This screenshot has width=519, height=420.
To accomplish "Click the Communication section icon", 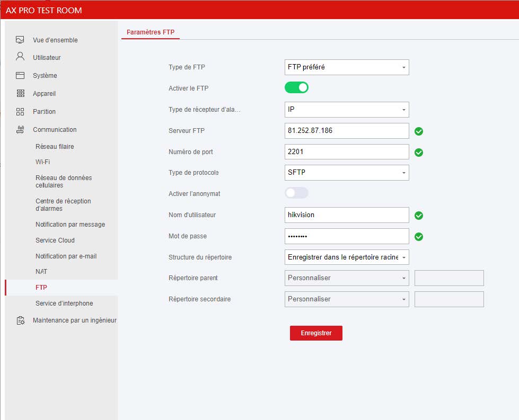I will coord(20,129).
